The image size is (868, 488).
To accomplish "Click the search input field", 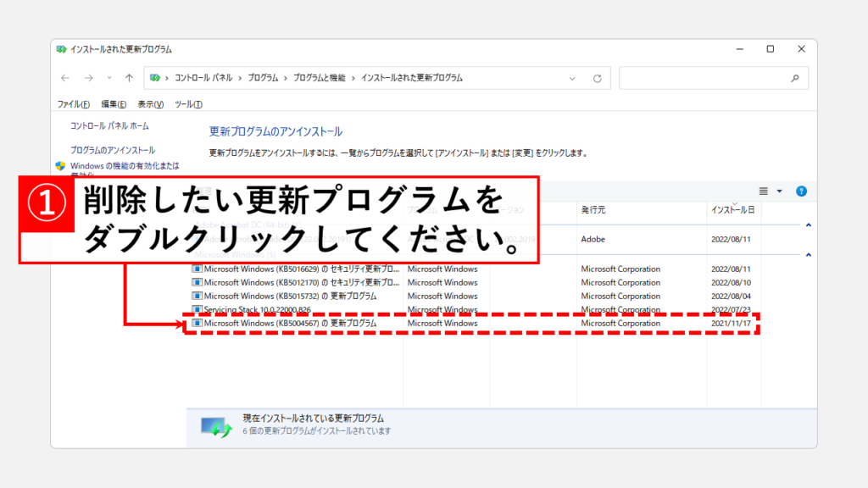I will (x=702, y=78).
